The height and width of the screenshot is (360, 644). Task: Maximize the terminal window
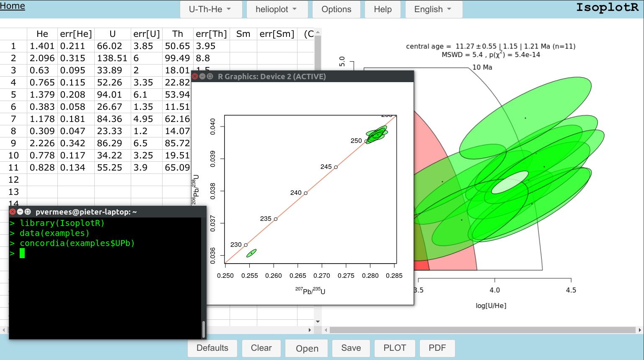pos(28,212)
